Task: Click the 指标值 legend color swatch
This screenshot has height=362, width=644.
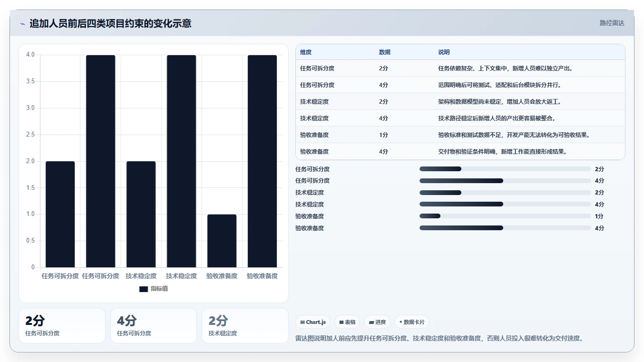Action: click(x=144, y=289)
